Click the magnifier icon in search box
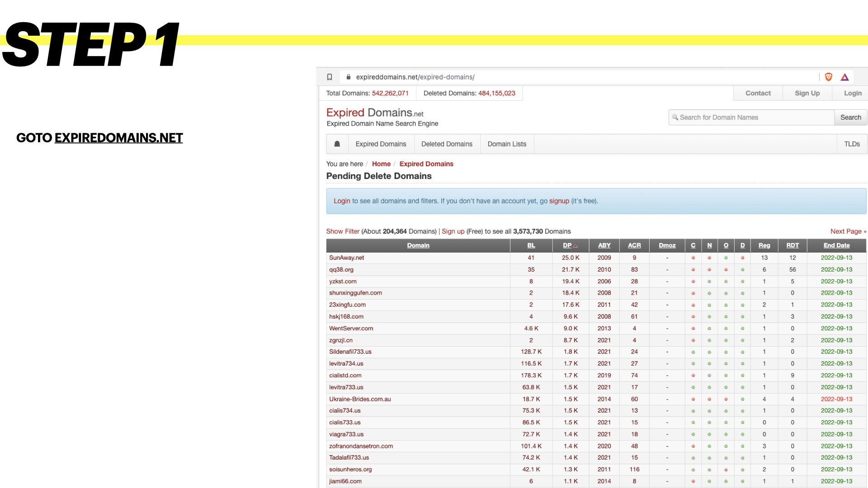The image size is (868, 488). pyautogui.click(x=675, y=117)
